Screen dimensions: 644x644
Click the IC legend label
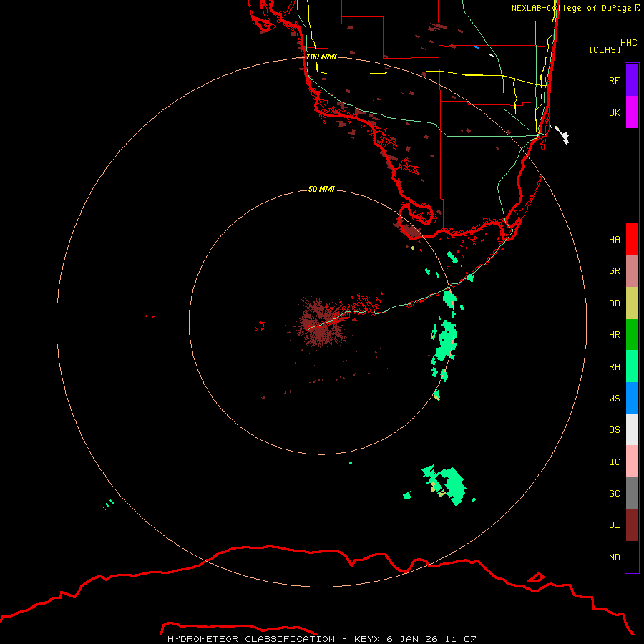coord(614,462)
